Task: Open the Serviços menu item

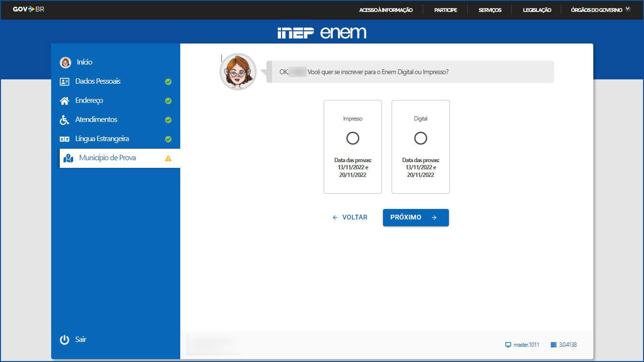Action: point(490,10)
